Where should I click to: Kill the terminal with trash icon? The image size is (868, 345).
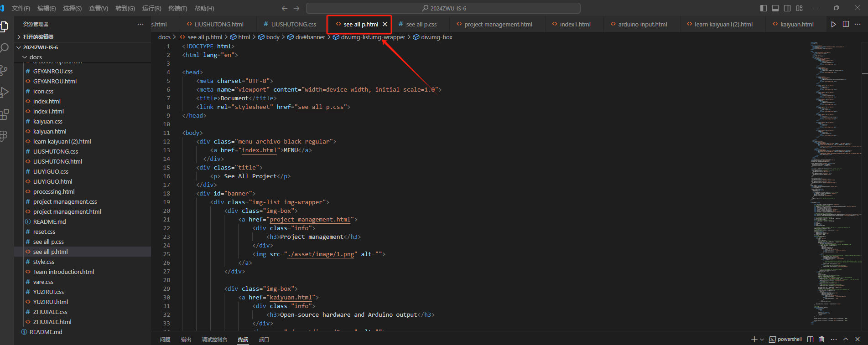pos(822,339)
